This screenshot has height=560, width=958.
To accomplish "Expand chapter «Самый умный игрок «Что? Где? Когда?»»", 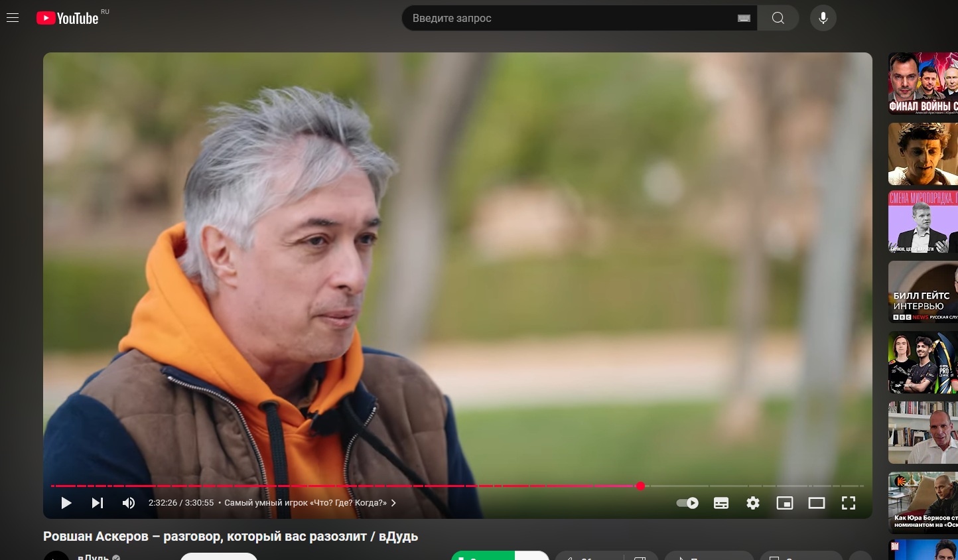I will 309,503.
